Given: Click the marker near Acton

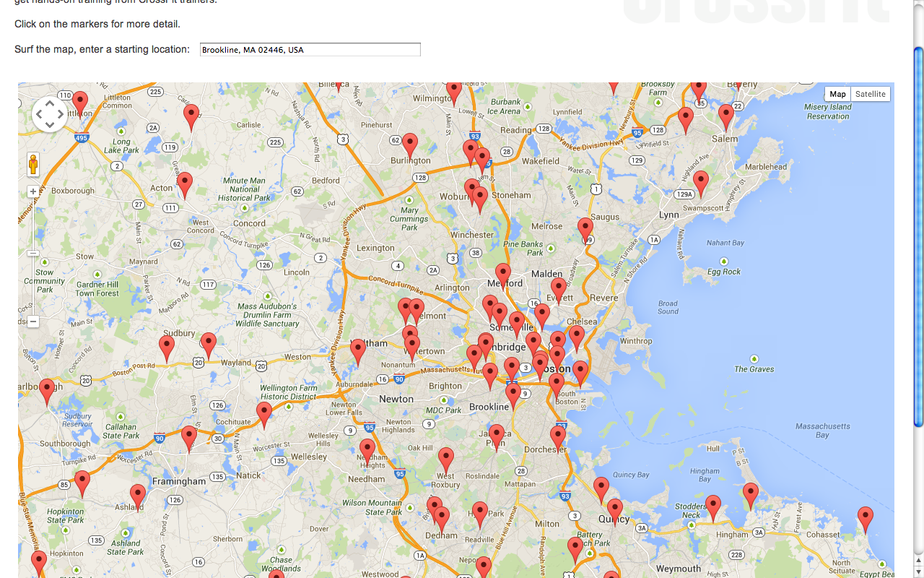Looking at the screenshot, I should [x=185, y=186].
